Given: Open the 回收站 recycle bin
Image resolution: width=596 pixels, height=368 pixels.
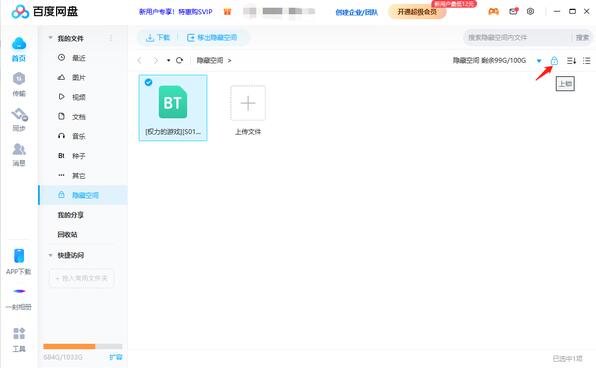Looking at the screenshot, I should click(x=67, y=235).
